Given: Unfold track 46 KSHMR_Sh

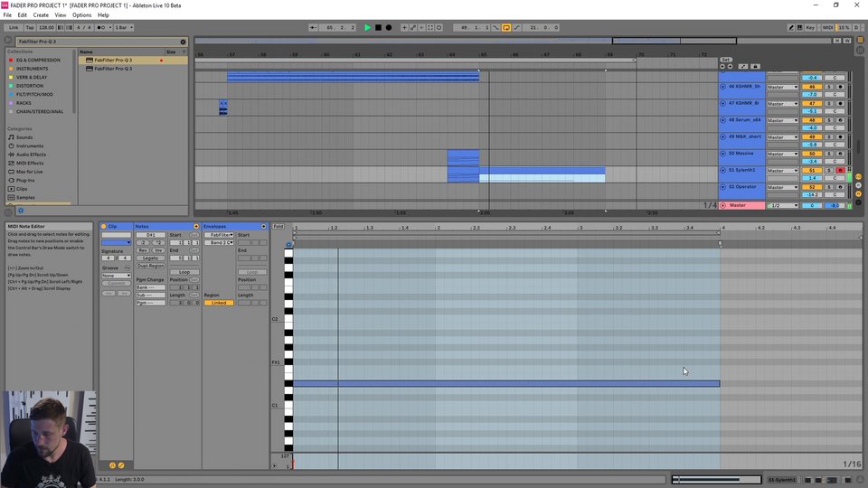Looking at the screenshot, I should 722,87.
